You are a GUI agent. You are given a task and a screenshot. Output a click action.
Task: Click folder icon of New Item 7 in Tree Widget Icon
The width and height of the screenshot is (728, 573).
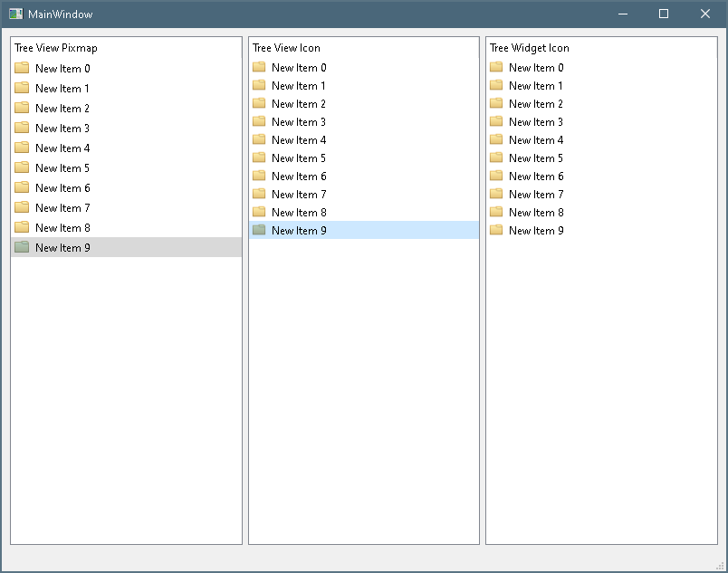[x=496, y=194]
